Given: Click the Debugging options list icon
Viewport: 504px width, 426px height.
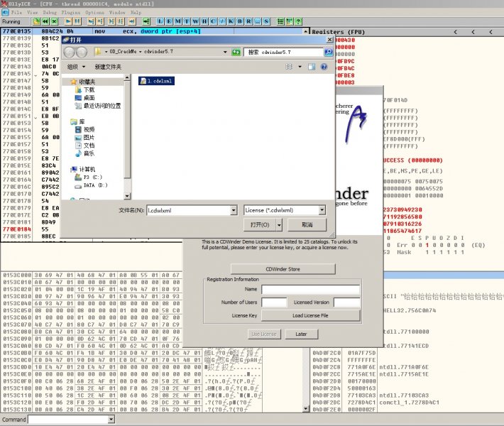Looking at the screenshot, I should (x=280, y=21).
